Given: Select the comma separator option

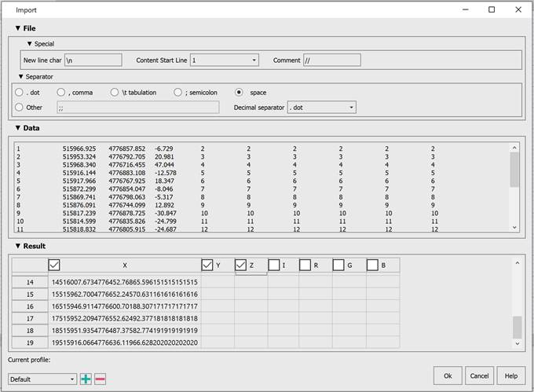Looking at the screenshot, I should (x=61, y=92).
